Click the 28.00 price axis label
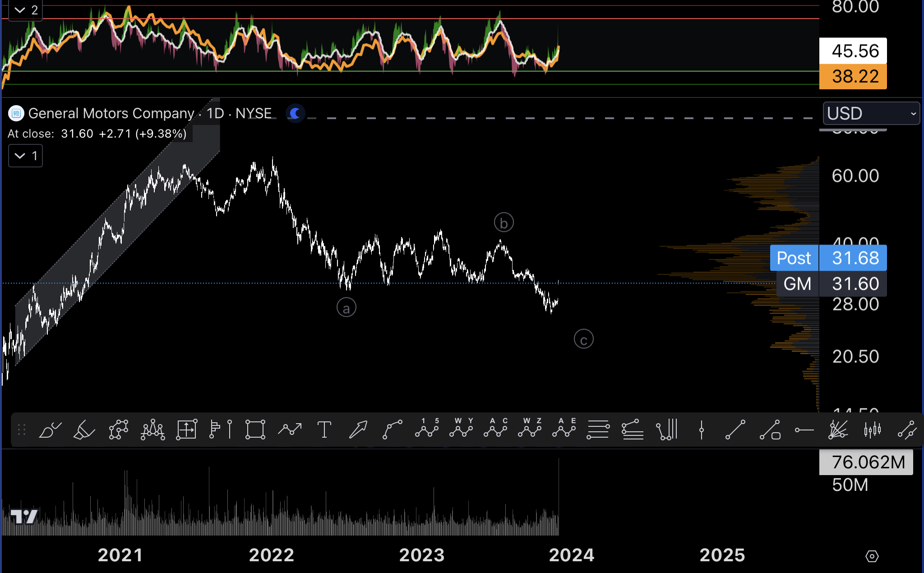The width and height of the screenshot is (924, 573). (855, 305)
